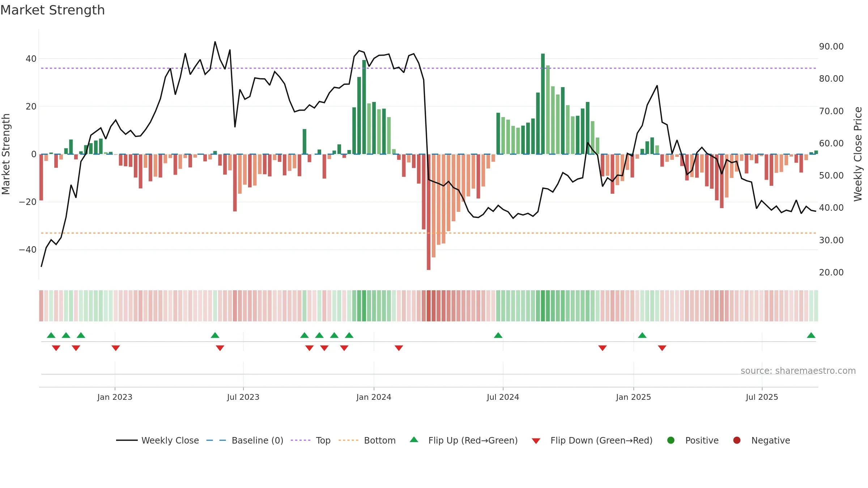868x488 pixels.
Task: Click the flip-down marker before Jan 2025
Action: click(603, 348)
